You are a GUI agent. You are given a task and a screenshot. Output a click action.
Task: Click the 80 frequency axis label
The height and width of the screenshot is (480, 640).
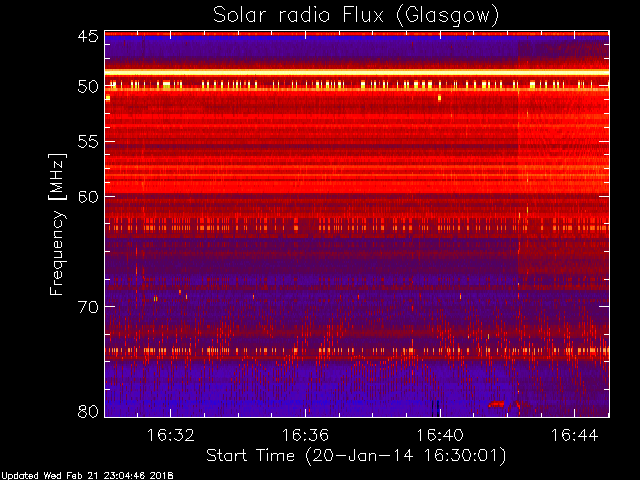click(x=88, y=411)
